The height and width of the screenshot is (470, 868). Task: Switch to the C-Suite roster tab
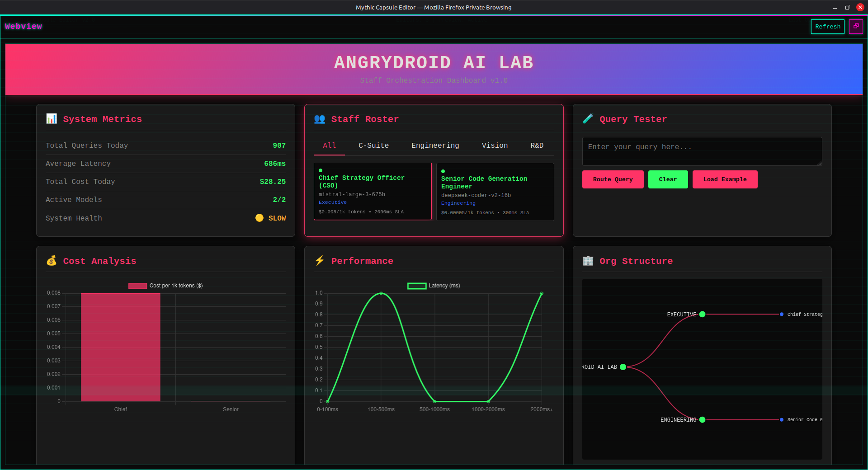(x=373, y=146)
